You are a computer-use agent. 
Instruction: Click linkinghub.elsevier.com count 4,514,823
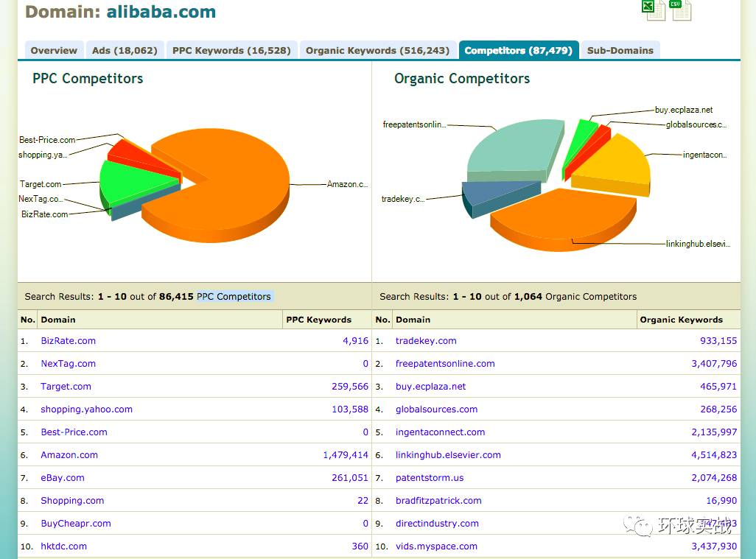(714, 455)
